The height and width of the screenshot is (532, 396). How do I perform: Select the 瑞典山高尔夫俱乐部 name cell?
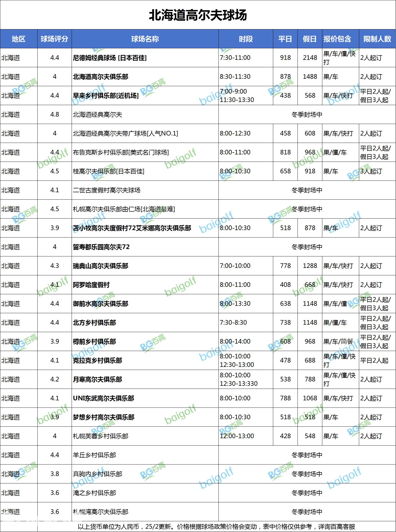101,266
